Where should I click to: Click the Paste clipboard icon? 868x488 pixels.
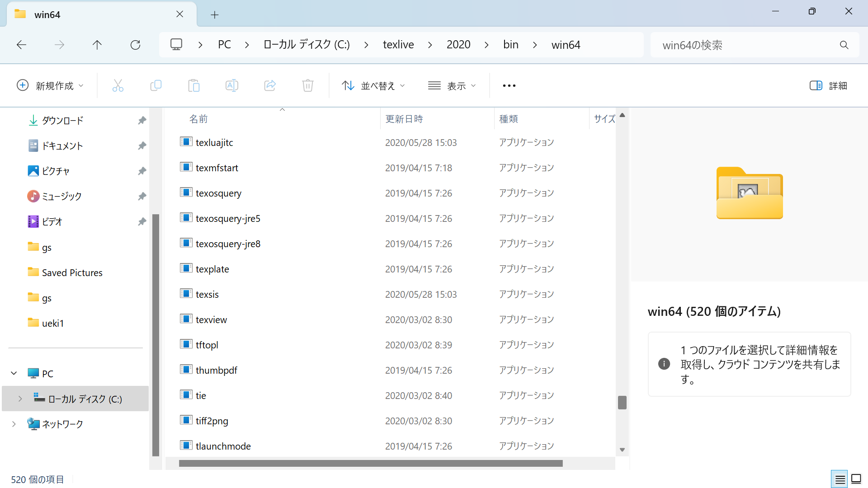click(194, 85)
